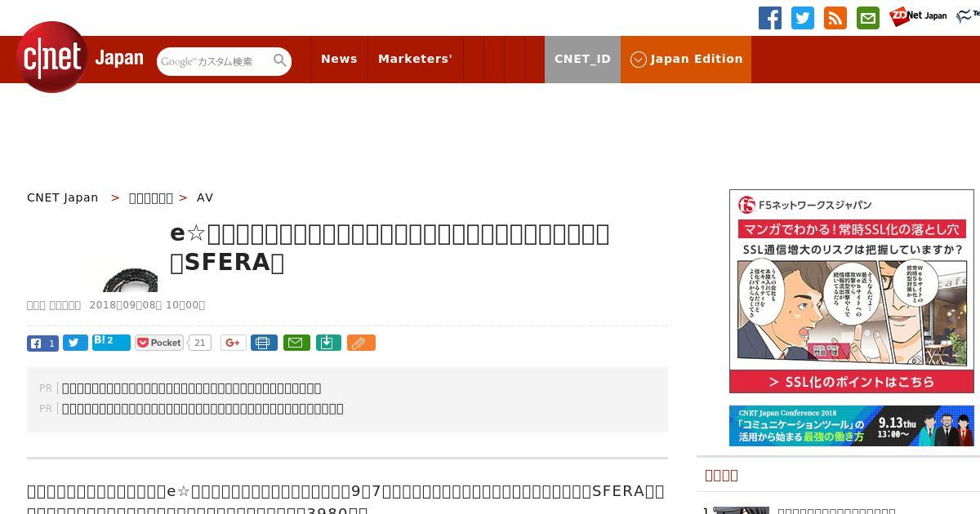Share article with Facebook like button
The width and height of the screenshot is (980, 514).
[42, 343]
